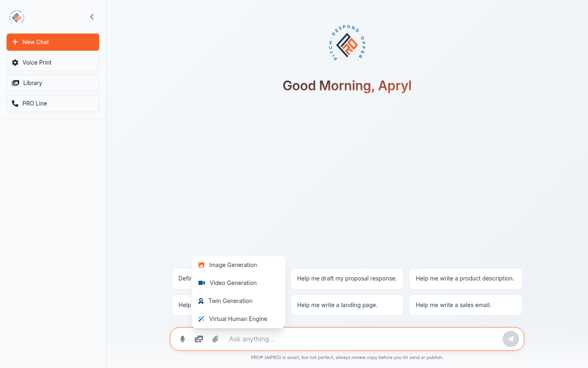Choose Twin Generation from the menu
Image resolution: width=588 pixels, height=368 pixels.
238,301
